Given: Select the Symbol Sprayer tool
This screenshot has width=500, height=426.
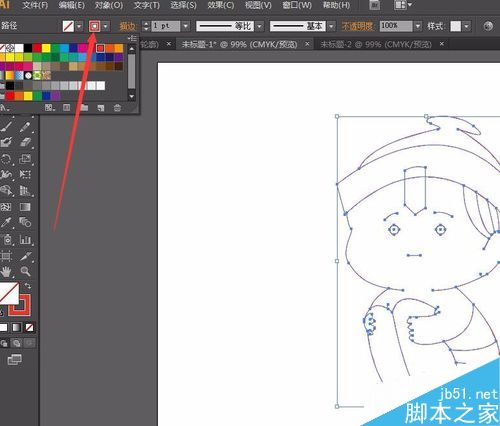Looking at the screenshot, I should (x=7, y=239).
